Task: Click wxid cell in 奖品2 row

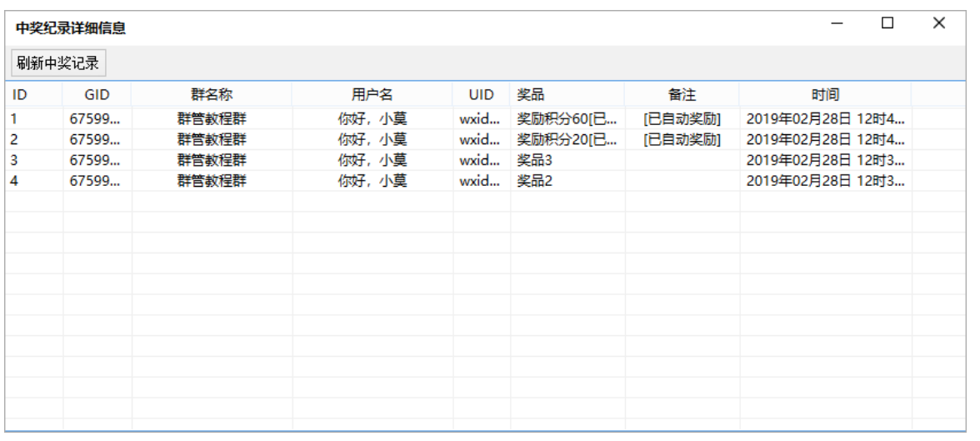Action: coord(482,182)
